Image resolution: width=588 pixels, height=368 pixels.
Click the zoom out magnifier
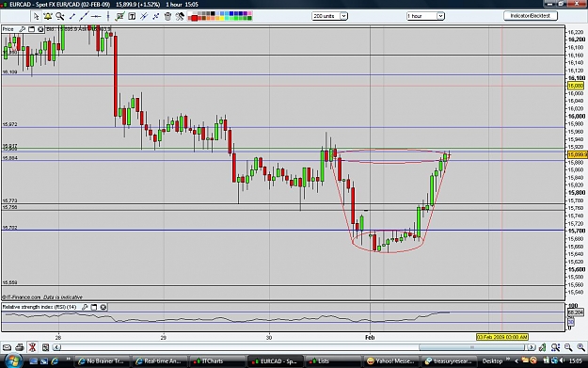pos(568,347)
